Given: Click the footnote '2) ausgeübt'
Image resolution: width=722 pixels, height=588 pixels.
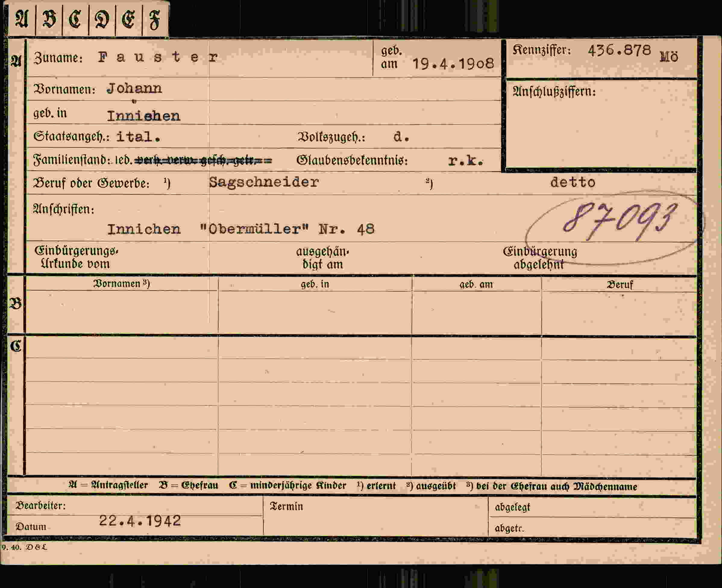Looking at the screenshot, I should point(431,486).
